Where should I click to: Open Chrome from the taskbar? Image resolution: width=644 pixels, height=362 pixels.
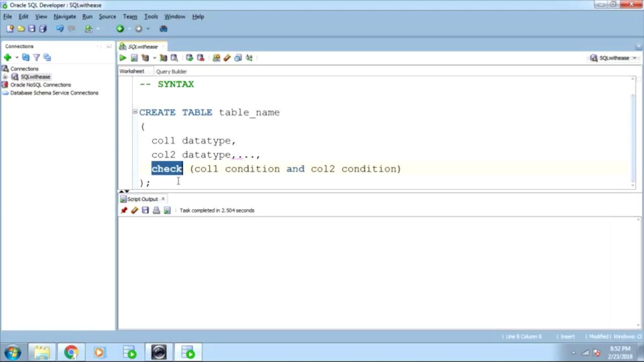pyautogui.click(x=71, y=352)
